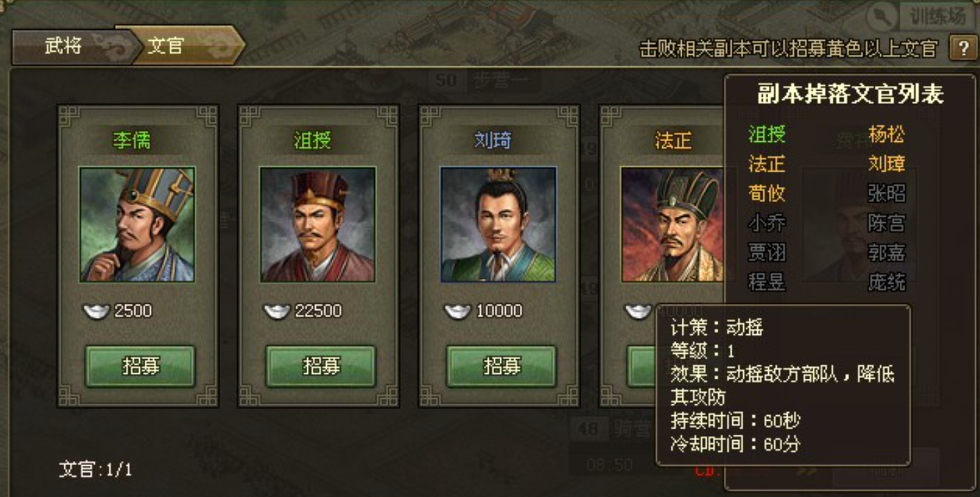The height and width of the screenshot is (497, 980).
Task: Click the silver ingot icon under 李儒
Action: [x=96, y=311]
